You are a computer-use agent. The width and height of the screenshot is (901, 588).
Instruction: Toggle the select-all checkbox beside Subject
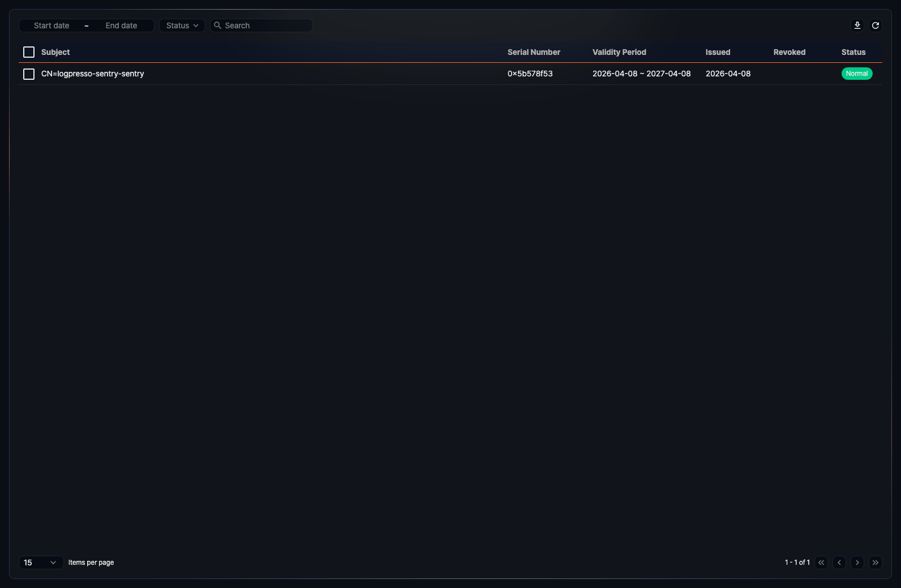29,52
